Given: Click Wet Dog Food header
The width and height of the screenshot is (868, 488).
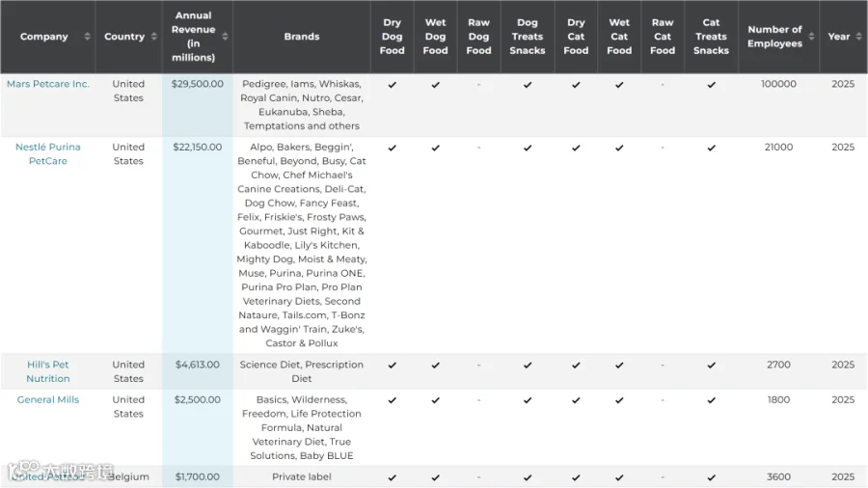Looking at the screenshot, I should (436, 37).
